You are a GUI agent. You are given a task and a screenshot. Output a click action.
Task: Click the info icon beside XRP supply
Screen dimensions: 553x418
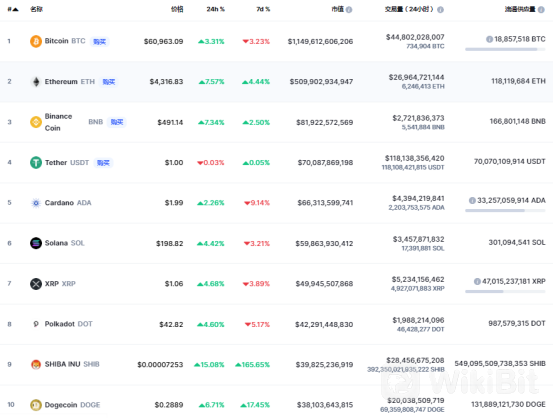477,281
